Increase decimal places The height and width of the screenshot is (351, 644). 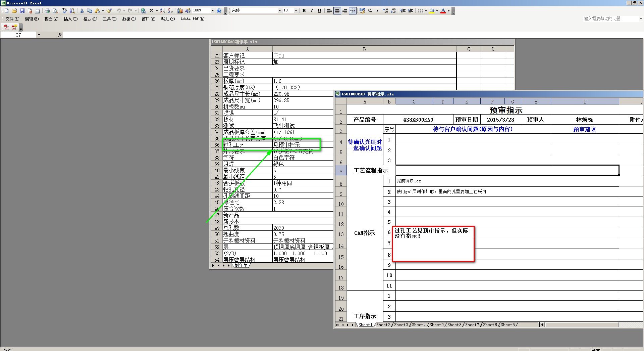pos(385,11)
